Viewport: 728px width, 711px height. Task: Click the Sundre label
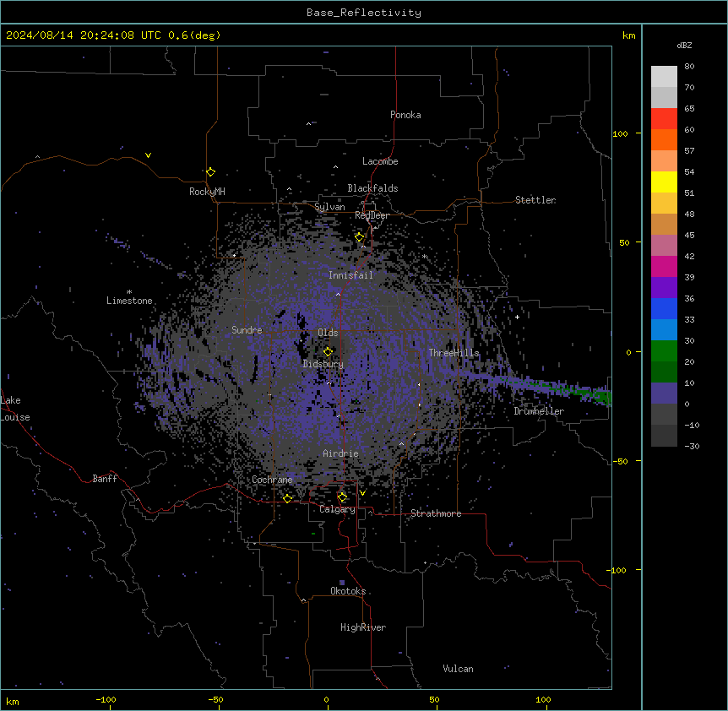[x=247, y=330]
